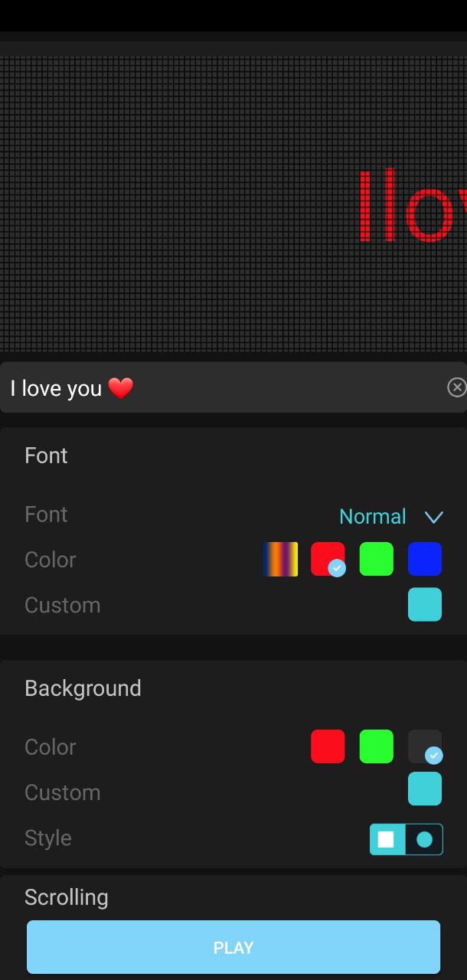
Task: Set the background color to green
Action: click(x=377, y=746)
